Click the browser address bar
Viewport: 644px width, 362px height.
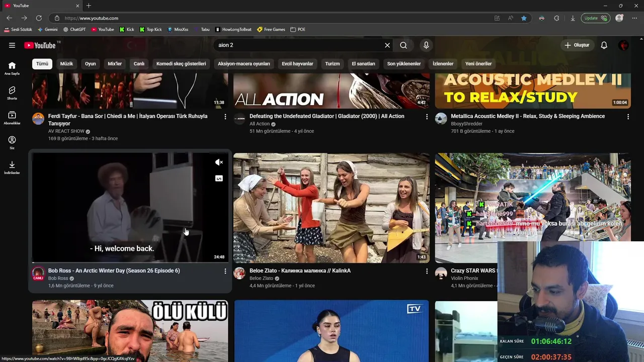272,18
